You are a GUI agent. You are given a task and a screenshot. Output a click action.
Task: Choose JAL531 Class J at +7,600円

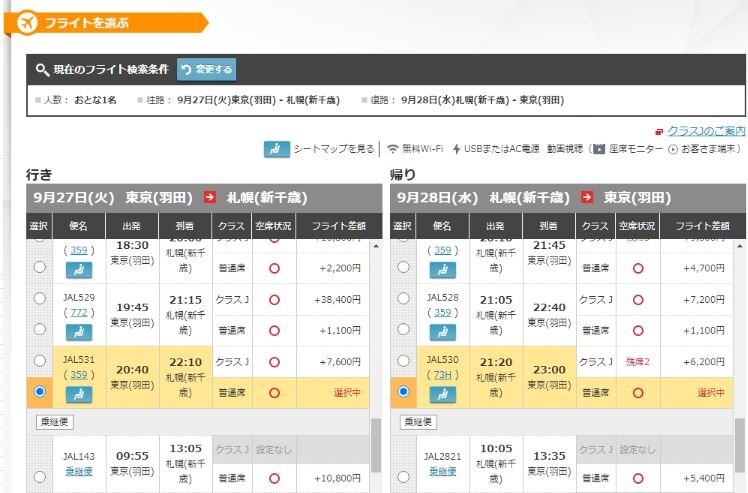pos(39,361)
